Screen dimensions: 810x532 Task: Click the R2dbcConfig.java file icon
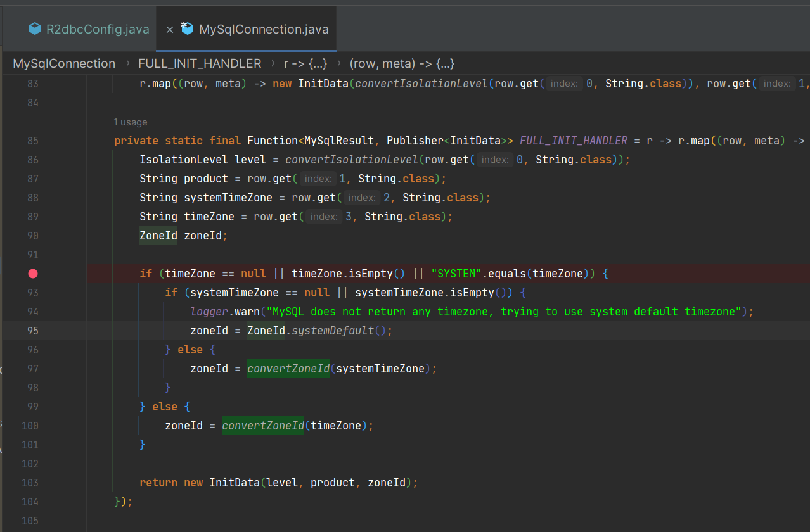pos(35,29)
